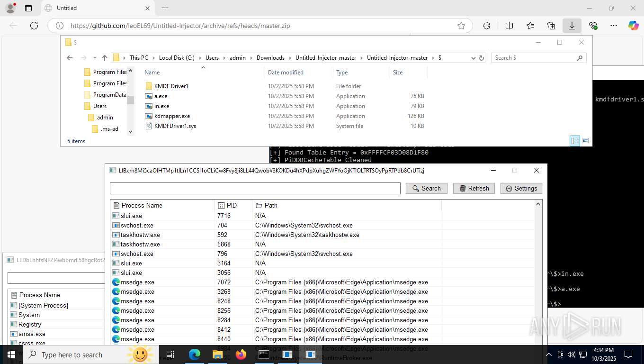The height and width of the screenshot is (364, 644).
Task: Click the Edge address bar URL
Action: pyautogui.click(x=180, y=26)
